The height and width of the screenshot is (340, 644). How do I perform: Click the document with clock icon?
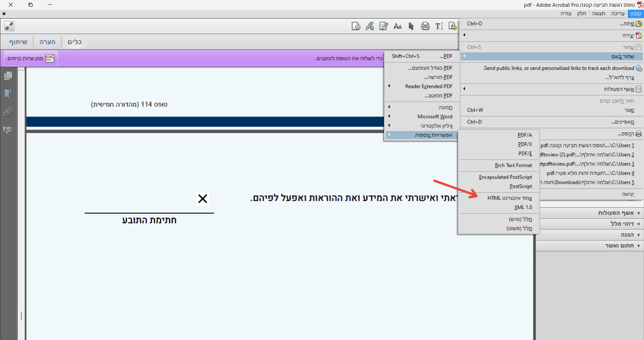356,26
